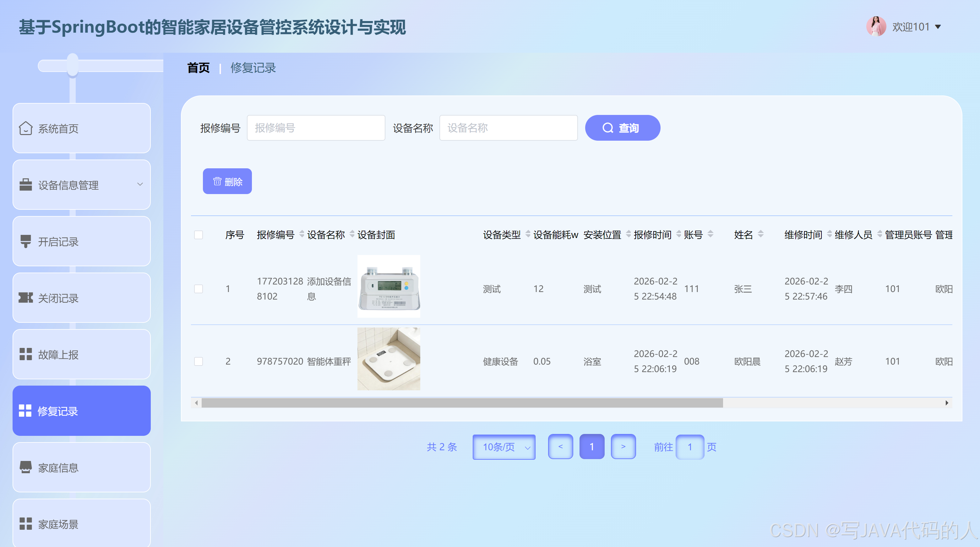This screenshot has width=980, height=547.
Task: Click 首页 breadcrumb link
Action: [198, 68]
